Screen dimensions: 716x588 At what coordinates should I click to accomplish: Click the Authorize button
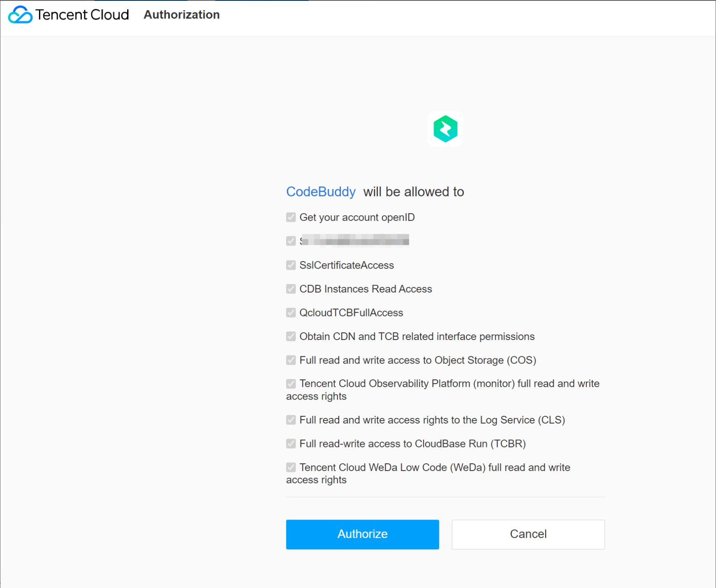pyautogui.click(x=362, y=534)
